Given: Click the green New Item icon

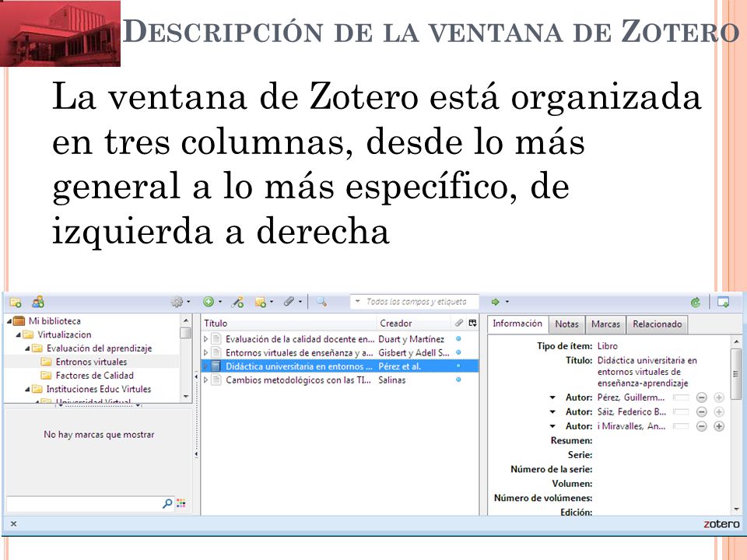Looking at the screenshot, I should coord(209,302).
